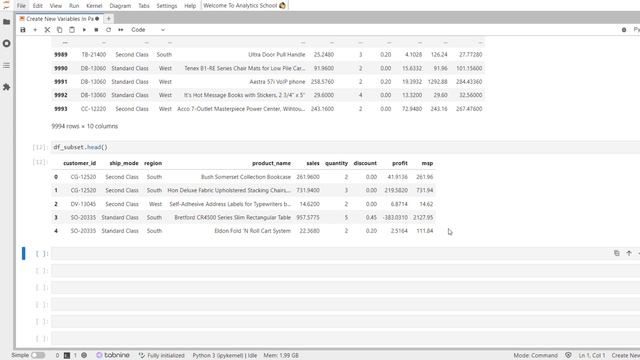Open the table of contents sidebar icon
The height and width of the screenshot is (360, 640).
[x=7, y=65]
